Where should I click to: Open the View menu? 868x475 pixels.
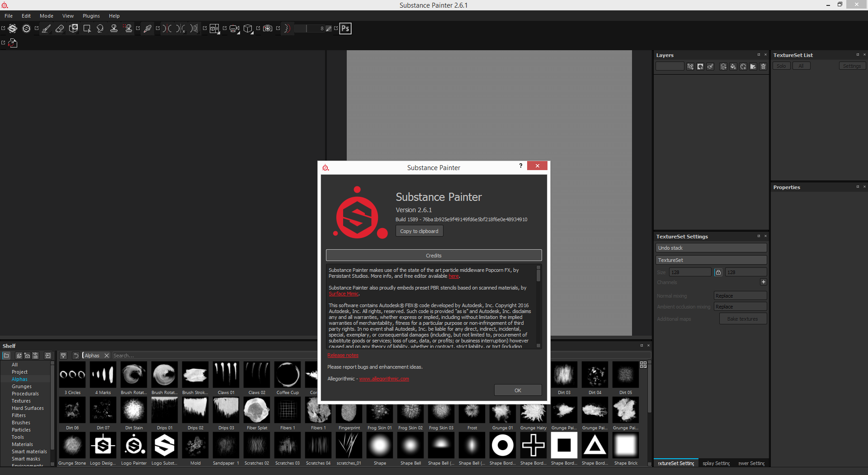(68, 16)
